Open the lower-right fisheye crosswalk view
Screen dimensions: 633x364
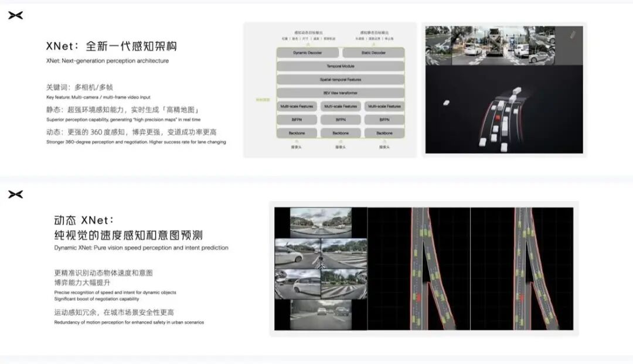344,284
